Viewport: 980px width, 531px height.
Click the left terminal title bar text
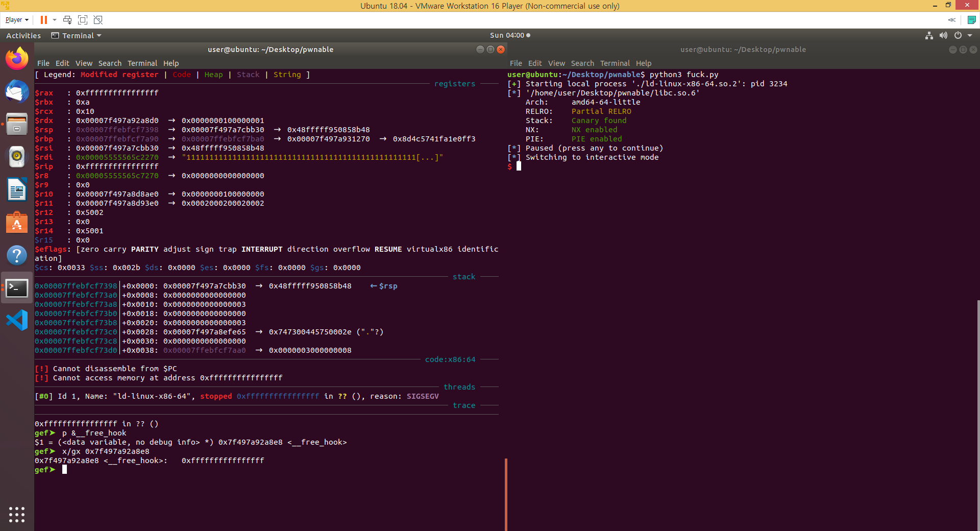point(271,50)
